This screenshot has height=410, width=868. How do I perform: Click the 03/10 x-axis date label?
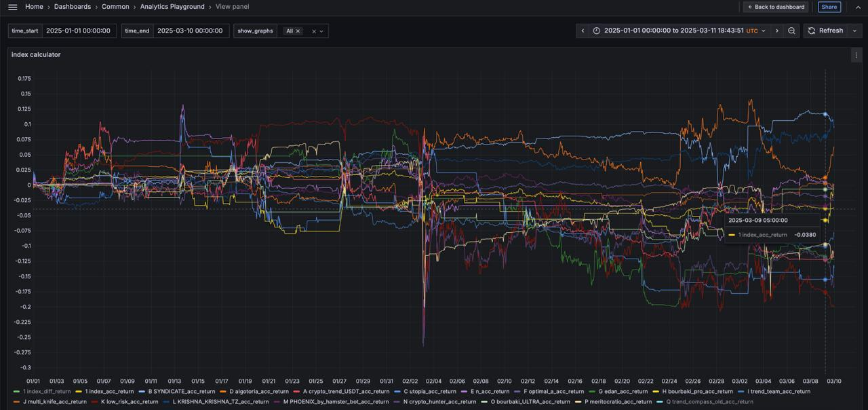point(834,381)
